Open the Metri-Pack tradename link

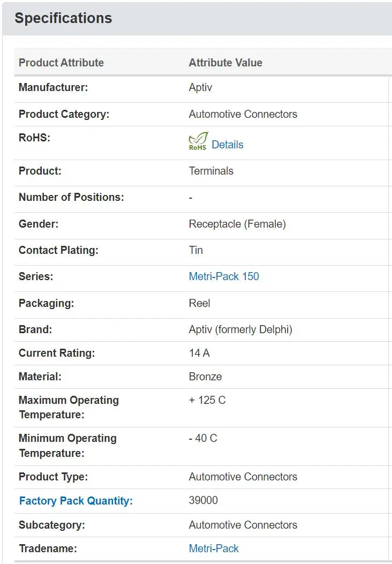(214, 549)
